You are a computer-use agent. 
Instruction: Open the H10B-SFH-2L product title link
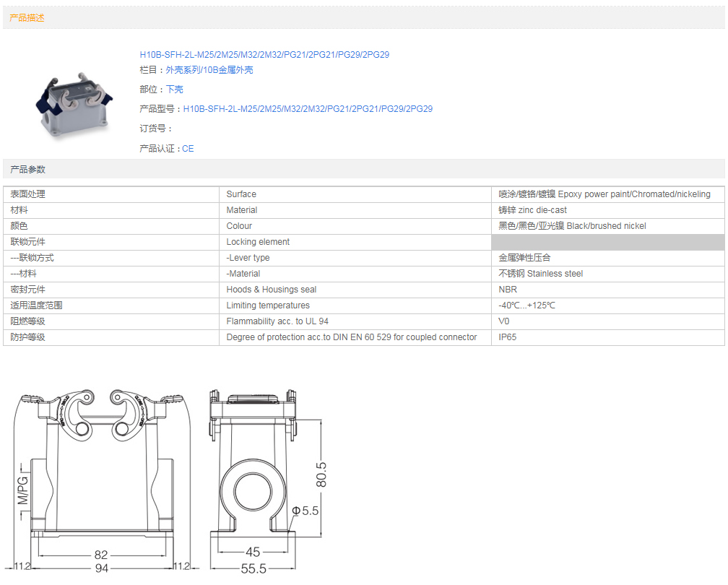(264, 55)
